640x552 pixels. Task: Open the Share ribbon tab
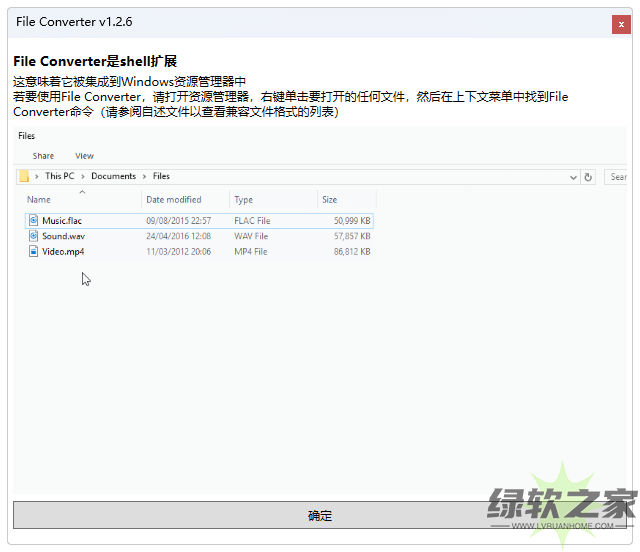pos(43,156)
